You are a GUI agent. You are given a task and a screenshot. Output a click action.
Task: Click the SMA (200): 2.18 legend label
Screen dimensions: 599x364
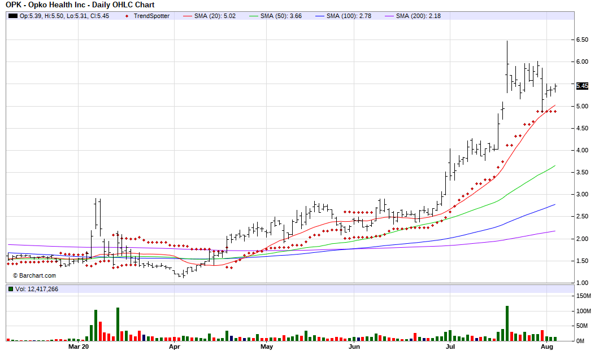418,16
